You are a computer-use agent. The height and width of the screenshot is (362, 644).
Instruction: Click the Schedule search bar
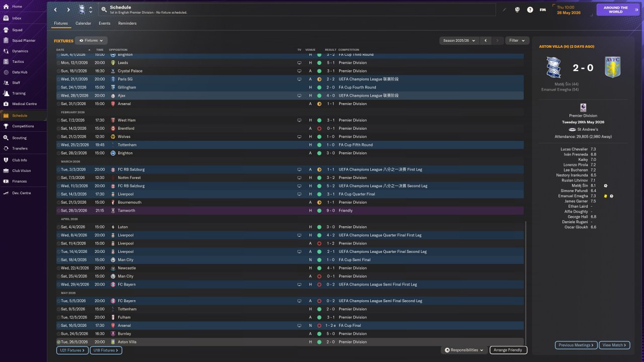298,10
